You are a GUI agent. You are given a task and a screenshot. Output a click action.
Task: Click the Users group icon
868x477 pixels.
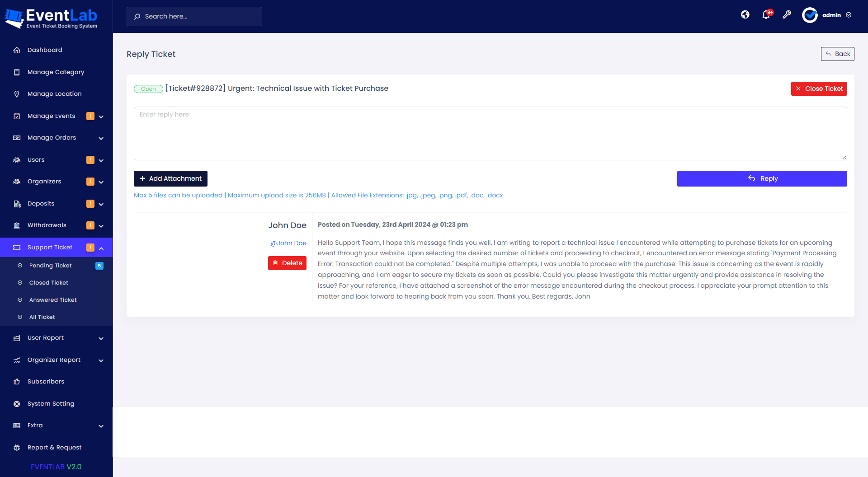(x=17, y=160)
